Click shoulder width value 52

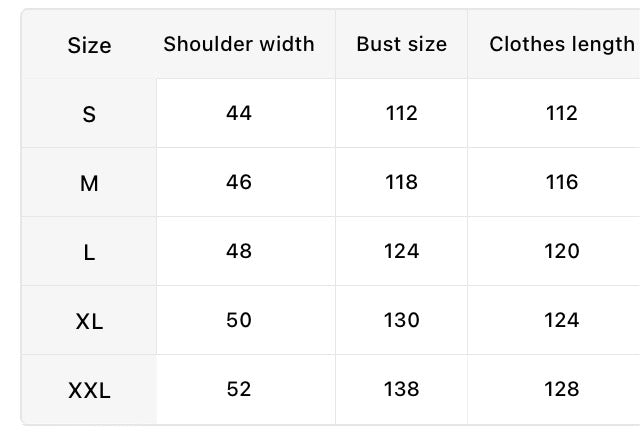coord(239,389)
